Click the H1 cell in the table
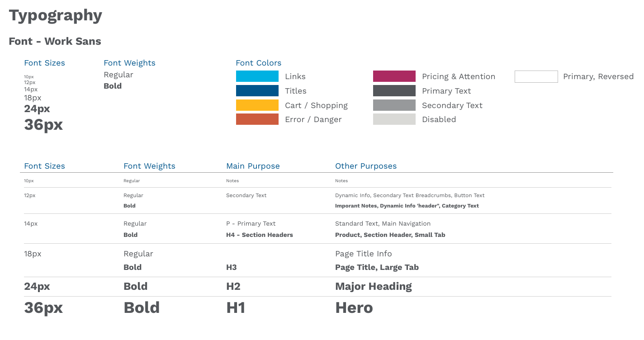 pos(236,308)
